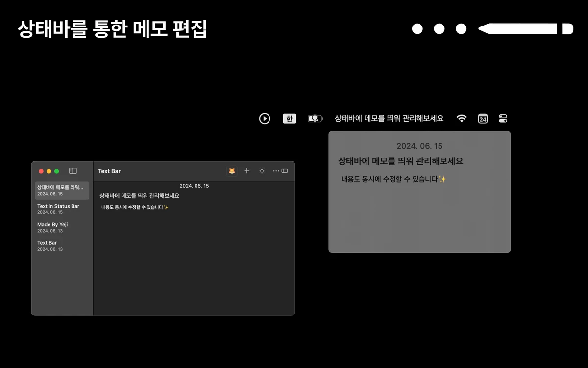588x368 pixels.
Task: Open the Wi-Fi menu bar icon
Action: tap(462, 118)
